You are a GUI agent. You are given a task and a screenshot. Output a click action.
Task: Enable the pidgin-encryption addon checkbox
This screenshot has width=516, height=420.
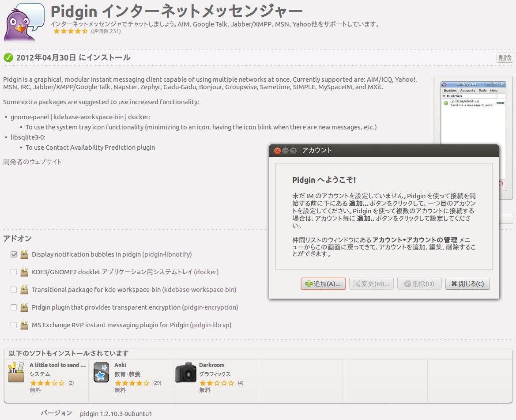coord(14,307)
